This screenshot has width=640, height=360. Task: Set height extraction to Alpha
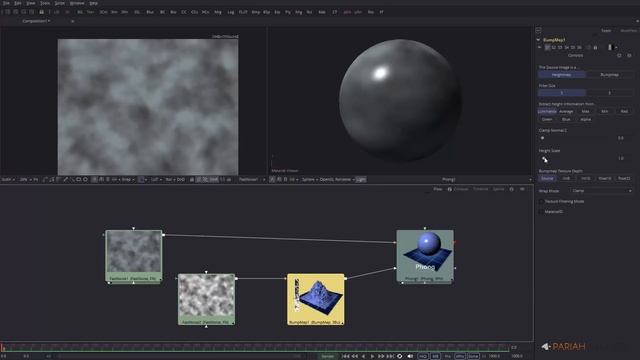point(586,120)
